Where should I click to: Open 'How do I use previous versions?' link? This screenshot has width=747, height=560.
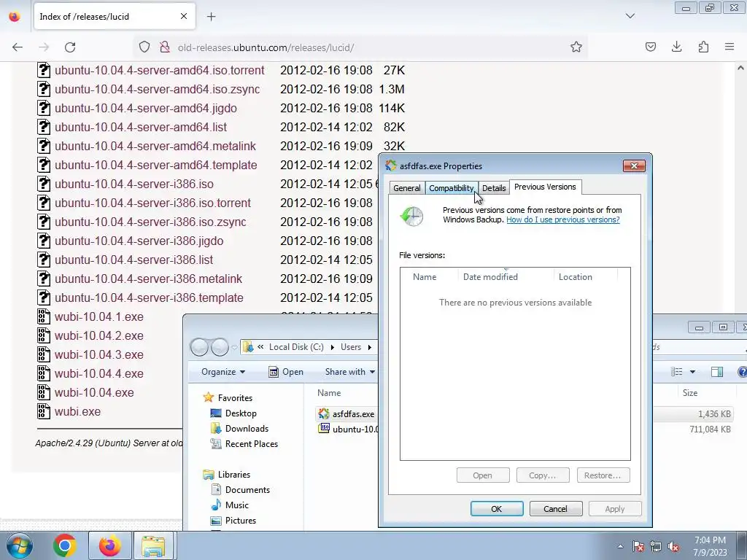[x=562, y=219]
